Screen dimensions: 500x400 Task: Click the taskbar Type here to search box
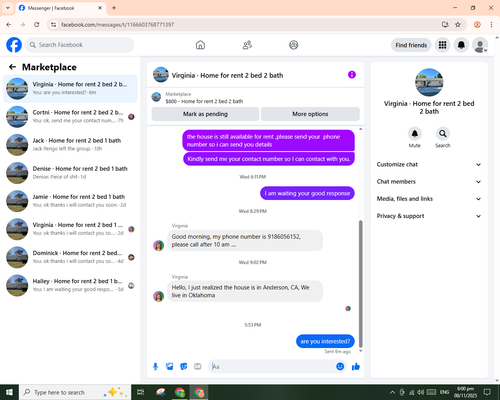click(75, 392)
